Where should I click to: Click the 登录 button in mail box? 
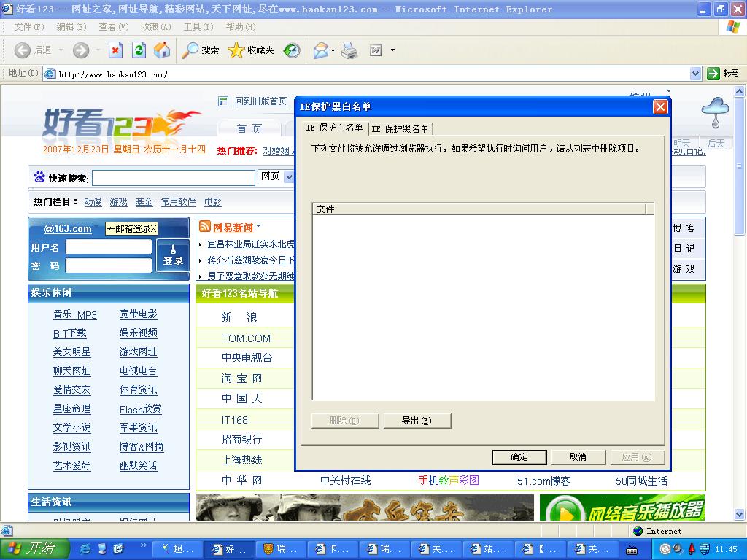(x=173, y=255)
